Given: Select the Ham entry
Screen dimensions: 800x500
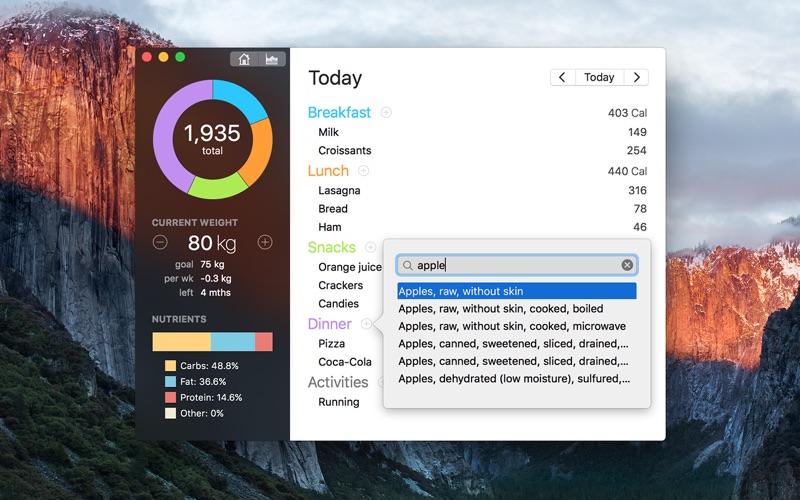Looking at the screenshot, I should pyautogui.click(x=330, y=227).
